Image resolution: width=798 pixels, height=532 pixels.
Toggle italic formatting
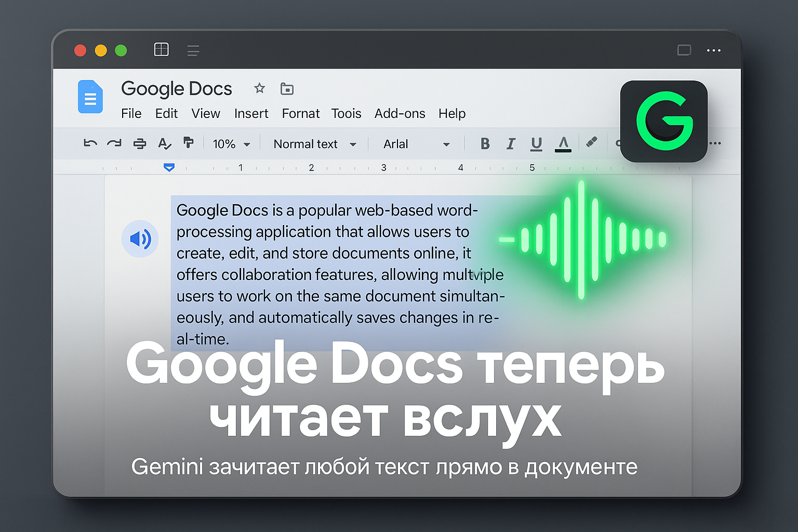(x=511, y=144)
